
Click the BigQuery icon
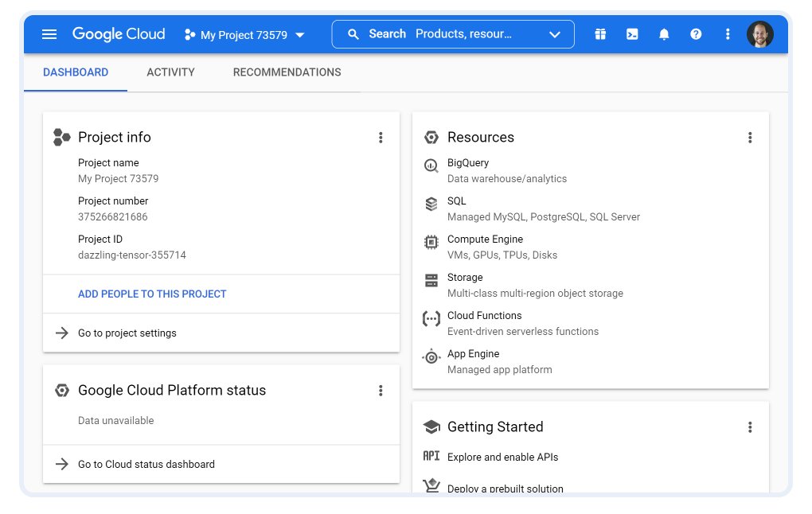click(x=431, y=165)
